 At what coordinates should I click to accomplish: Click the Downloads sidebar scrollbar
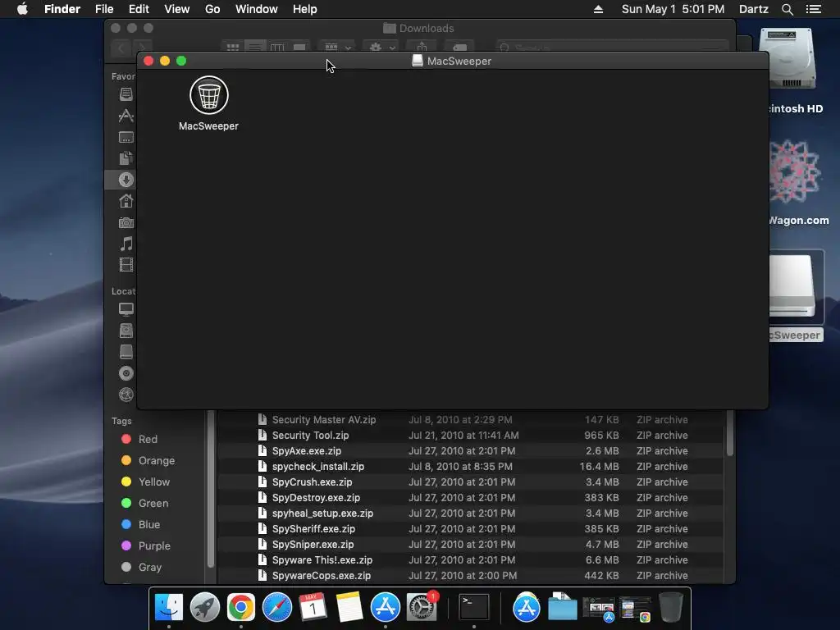(x=211, y=489)
